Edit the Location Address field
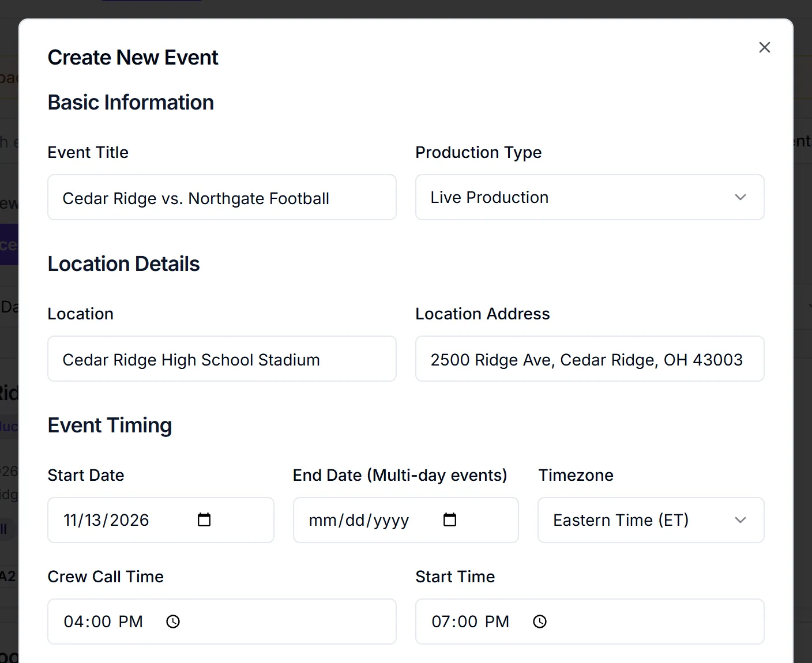Image resolution: width=812 pixels, height=663 pixels. (x=590, y=359)
